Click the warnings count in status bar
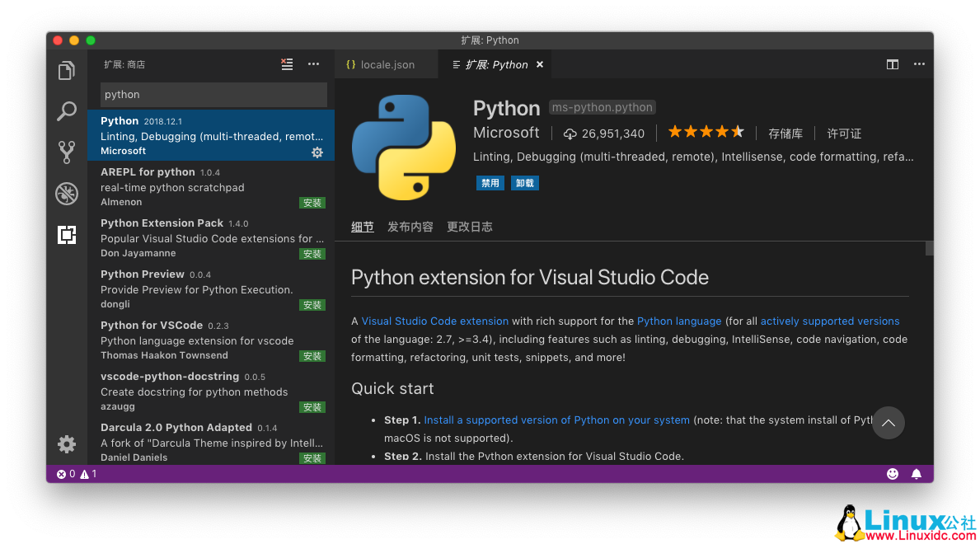The width and height of the screenshot is (980, 544). (89, 474)
